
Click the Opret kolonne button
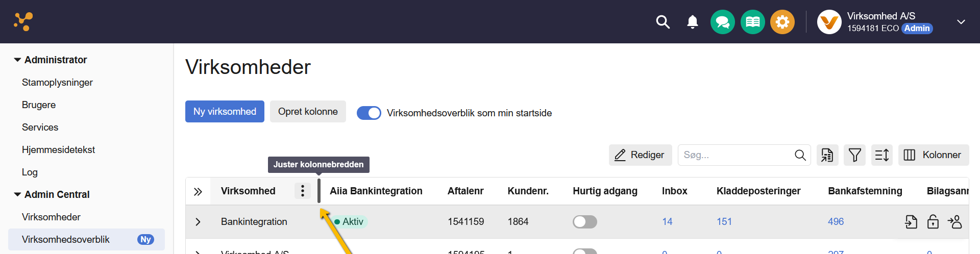(308, 111)
